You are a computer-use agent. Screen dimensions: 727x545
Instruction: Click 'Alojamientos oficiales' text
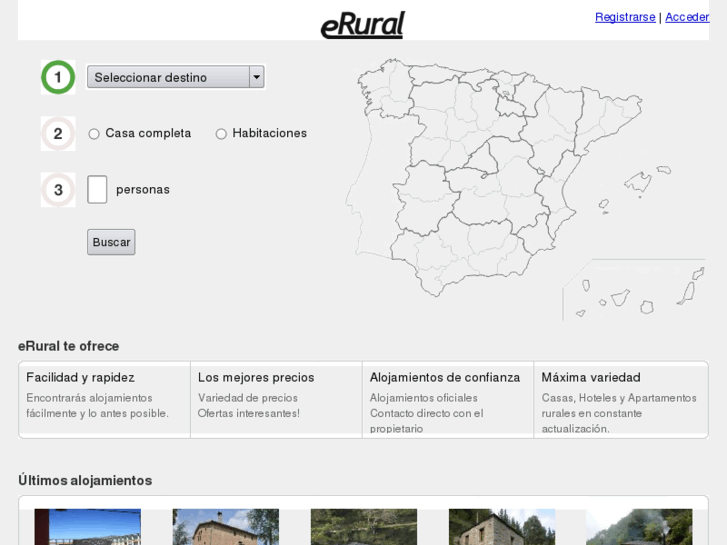tap(424, 398)
